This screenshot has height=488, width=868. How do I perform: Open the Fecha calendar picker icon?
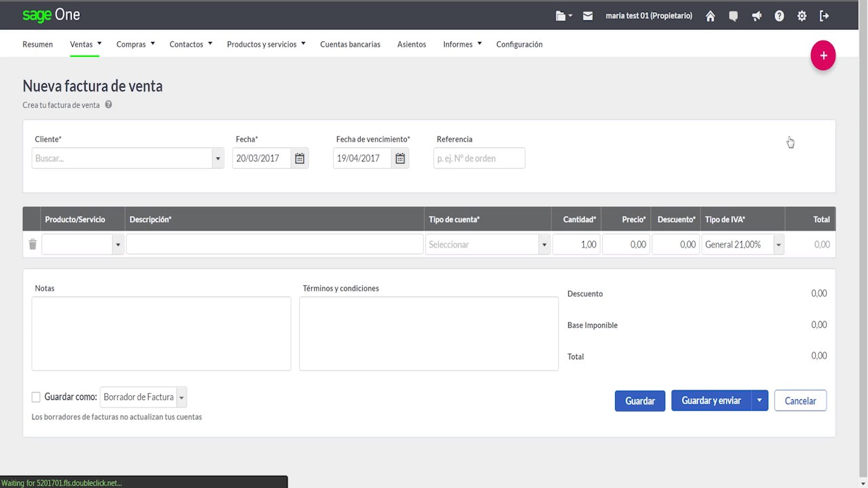(x=300, y=159)
